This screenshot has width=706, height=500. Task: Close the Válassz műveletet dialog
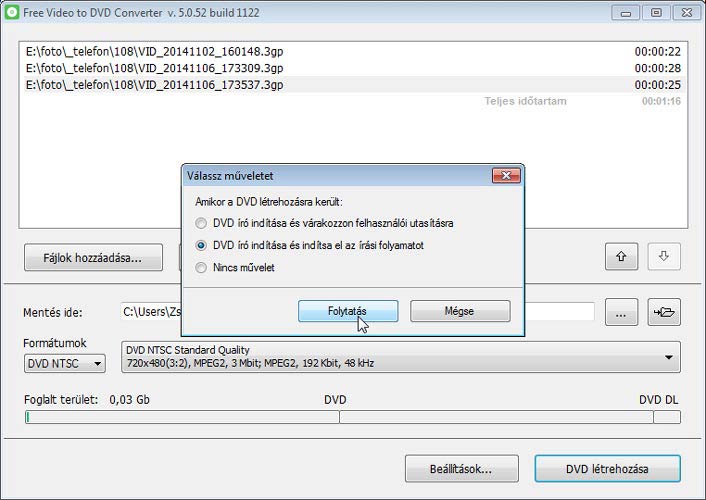pos(506,176)
